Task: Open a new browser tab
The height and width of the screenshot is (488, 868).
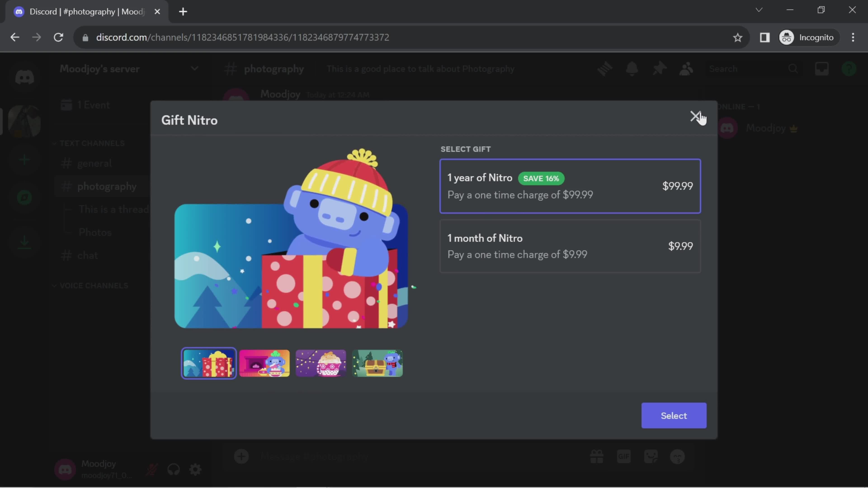Action: pos(183,12)
